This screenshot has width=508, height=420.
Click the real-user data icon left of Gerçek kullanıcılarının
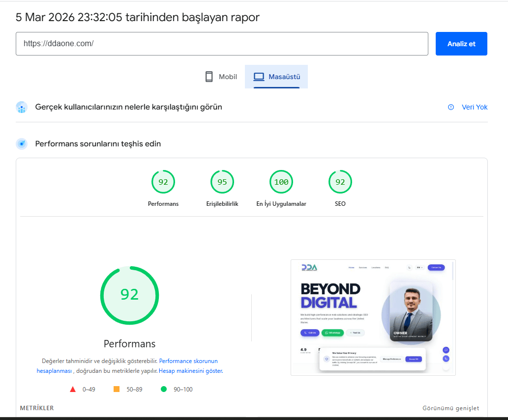click(x=21, y=107)
